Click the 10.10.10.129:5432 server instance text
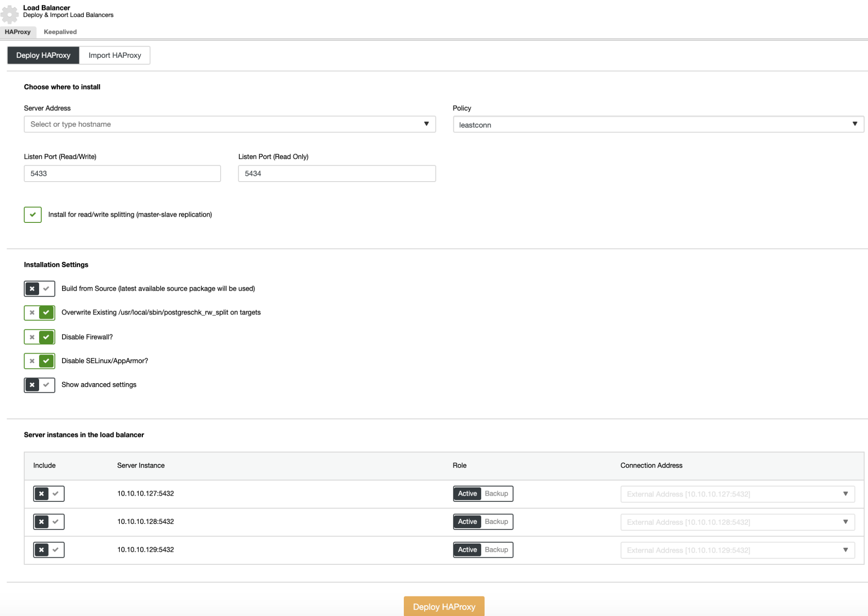Viewport: 868px width, 616px height. [x=145, y=550]
